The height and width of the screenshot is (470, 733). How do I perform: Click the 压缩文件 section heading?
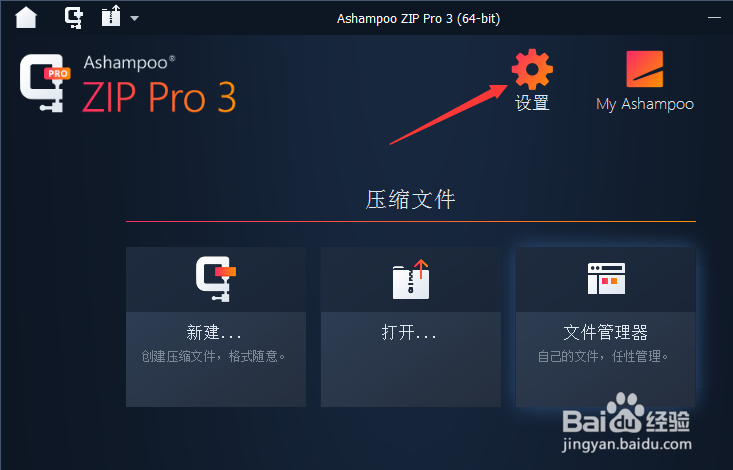(x=410, y=200)
